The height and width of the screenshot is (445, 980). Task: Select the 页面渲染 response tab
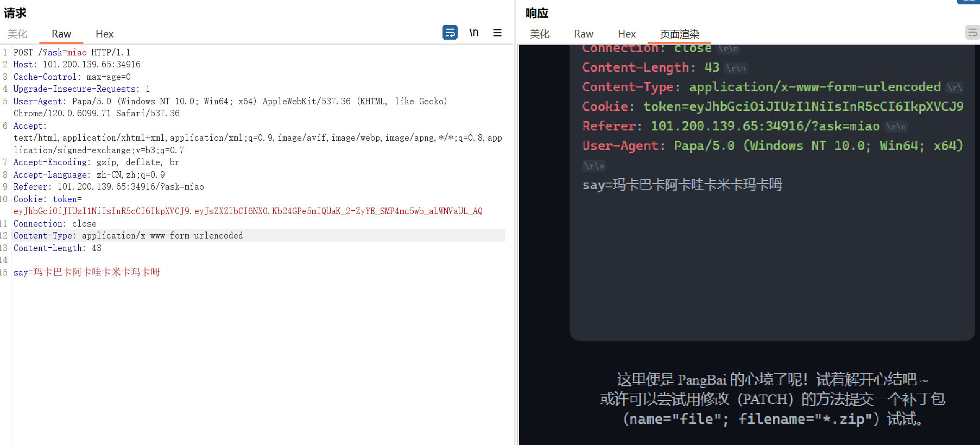point(680,34)
